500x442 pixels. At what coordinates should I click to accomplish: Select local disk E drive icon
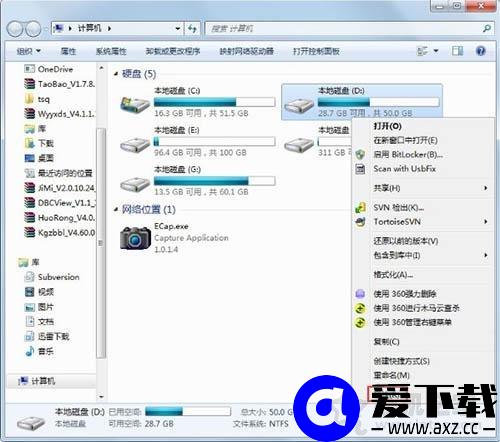click(x=135, y=144)
